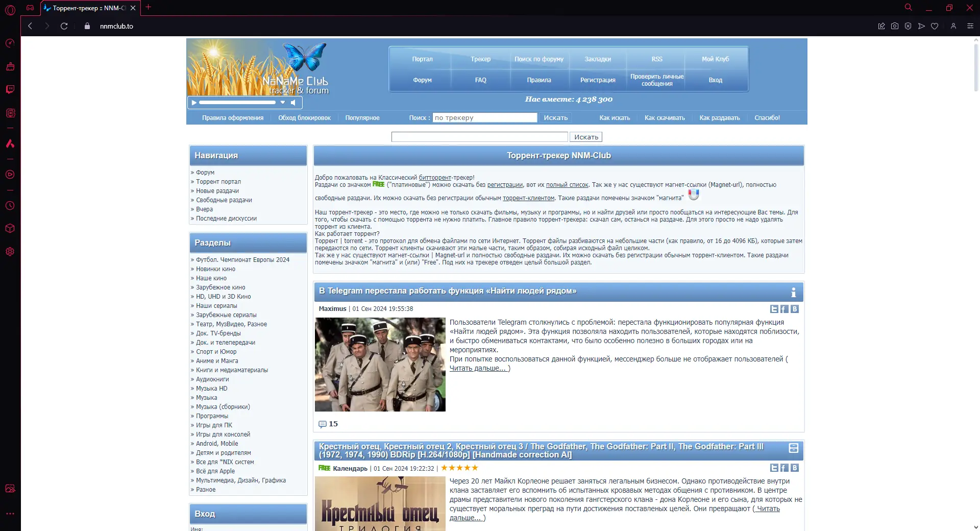Click the info icon on the Telegram post
980x531 pixels.
(794, 292)
